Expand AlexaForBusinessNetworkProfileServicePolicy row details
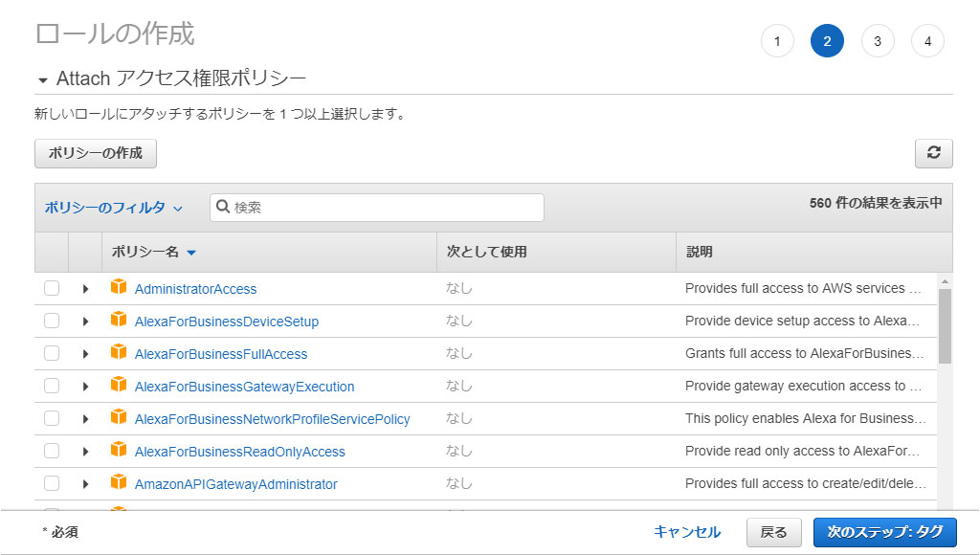The height and width of the screenshot is (555, 980). [85, 419]
